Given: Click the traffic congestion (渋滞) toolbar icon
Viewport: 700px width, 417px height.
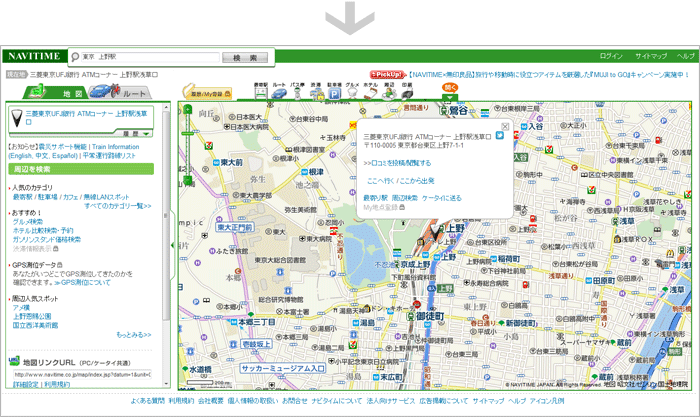Looking at the screenshot, I should click(316, 91).
